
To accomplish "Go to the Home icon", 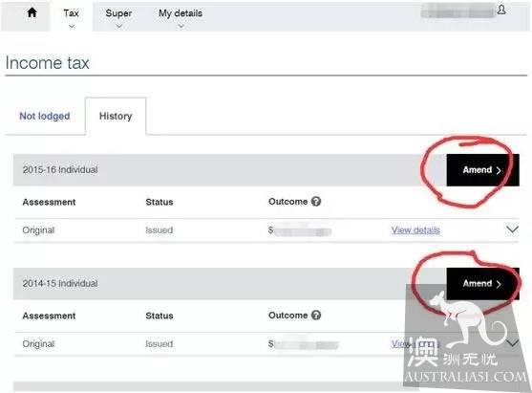I will point(32,12).
